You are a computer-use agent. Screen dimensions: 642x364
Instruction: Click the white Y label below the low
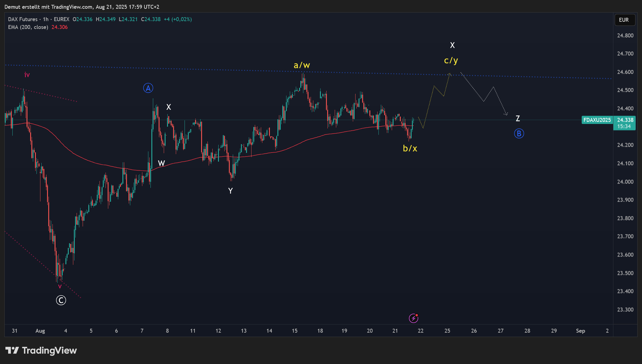tap(230, 191)
